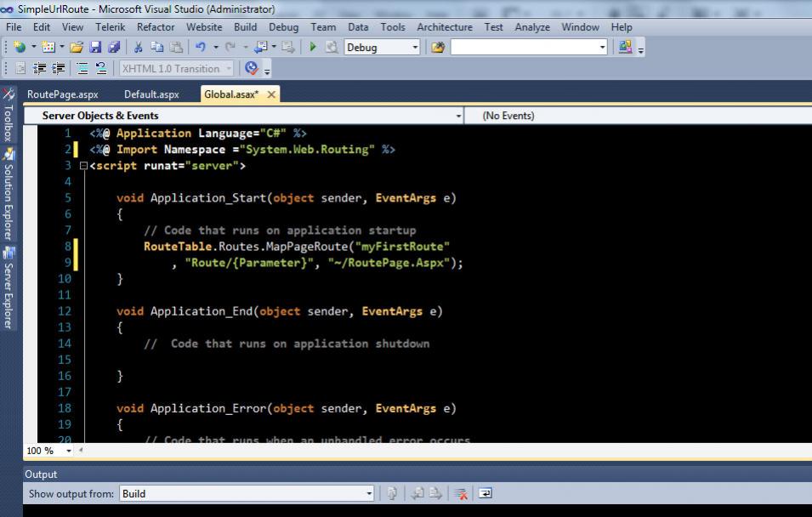
Task: Open the Show output from dropdown
Action: click(x=369, y=493)
